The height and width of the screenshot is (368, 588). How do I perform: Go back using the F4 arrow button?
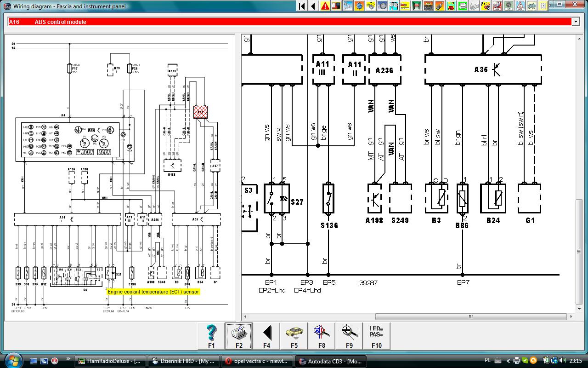[266, 336]
